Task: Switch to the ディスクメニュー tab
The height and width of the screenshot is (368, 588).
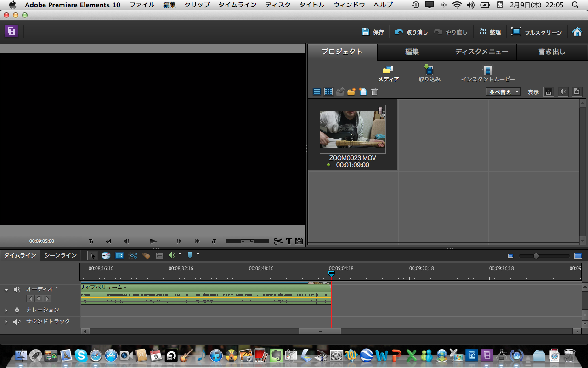Action: 482,52
